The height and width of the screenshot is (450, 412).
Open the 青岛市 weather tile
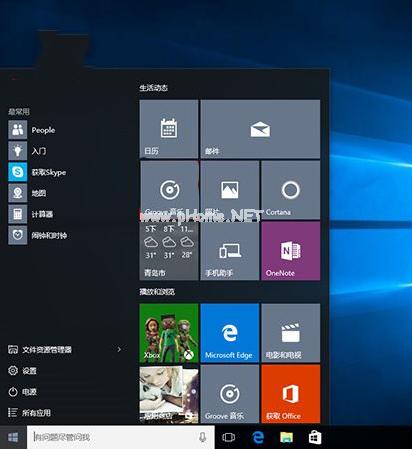169,251
